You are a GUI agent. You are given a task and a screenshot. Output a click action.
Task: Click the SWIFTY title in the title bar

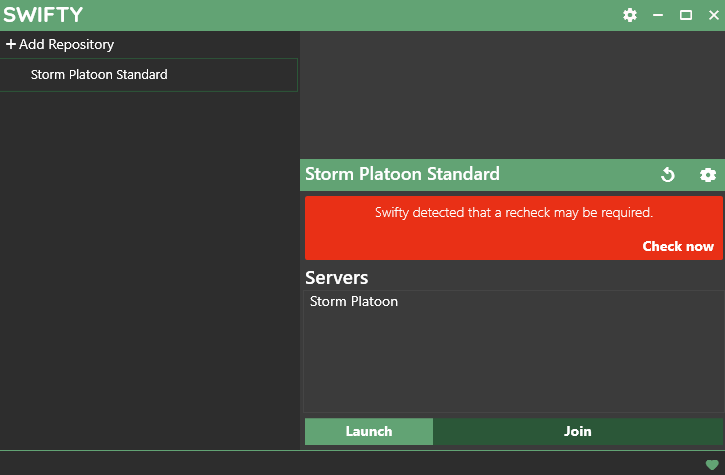43,15
